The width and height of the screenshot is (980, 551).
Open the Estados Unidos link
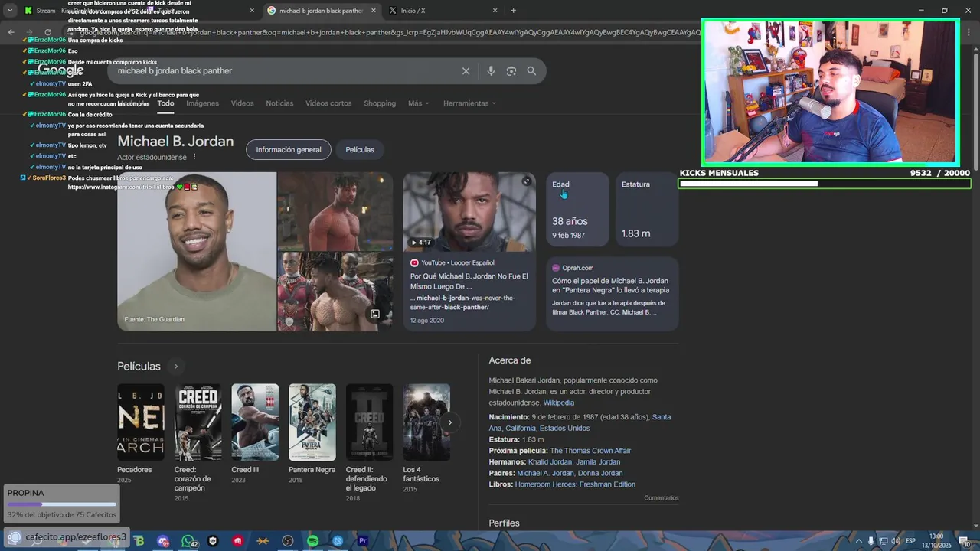(x=564, y=429)
